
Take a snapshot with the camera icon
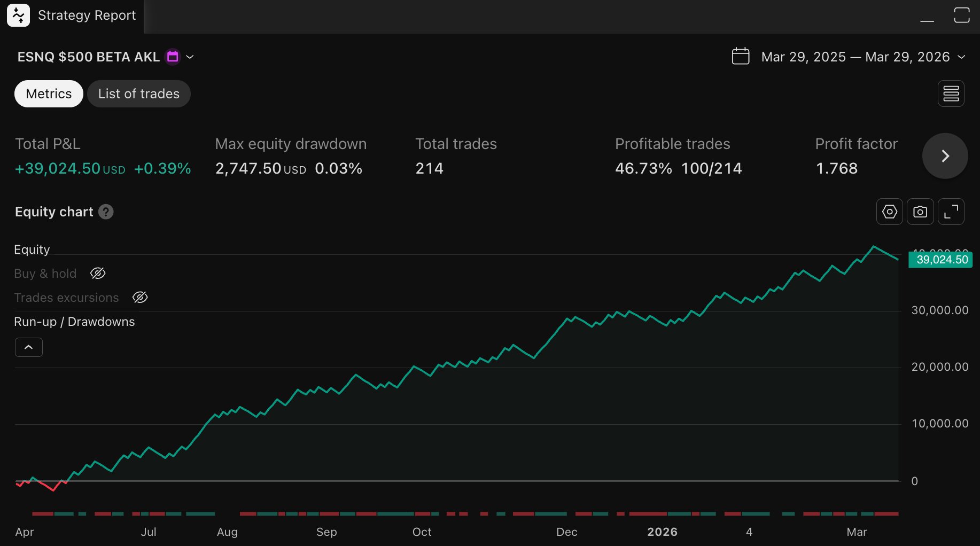[920, 212]
